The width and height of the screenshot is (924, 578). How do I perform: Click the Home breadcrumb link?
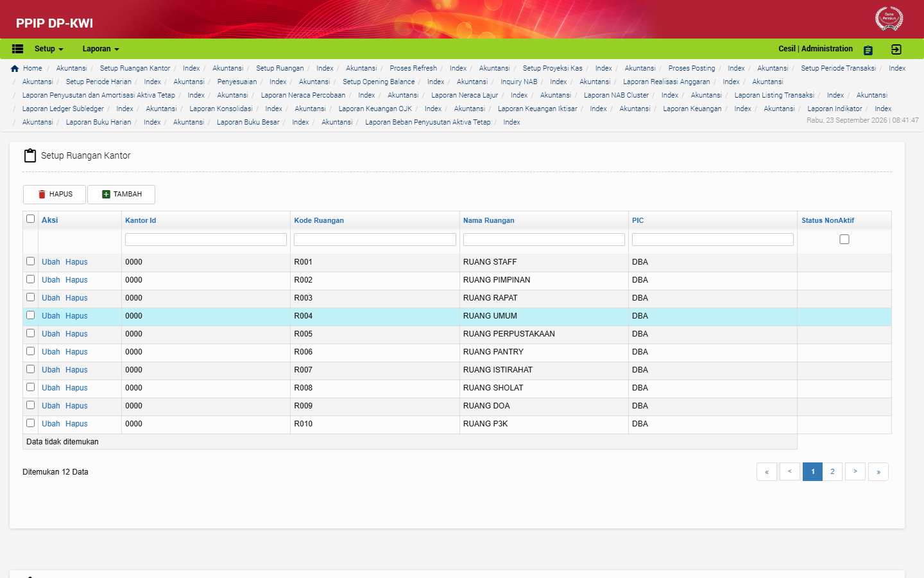pyautogui.click(x=32, y=68)
